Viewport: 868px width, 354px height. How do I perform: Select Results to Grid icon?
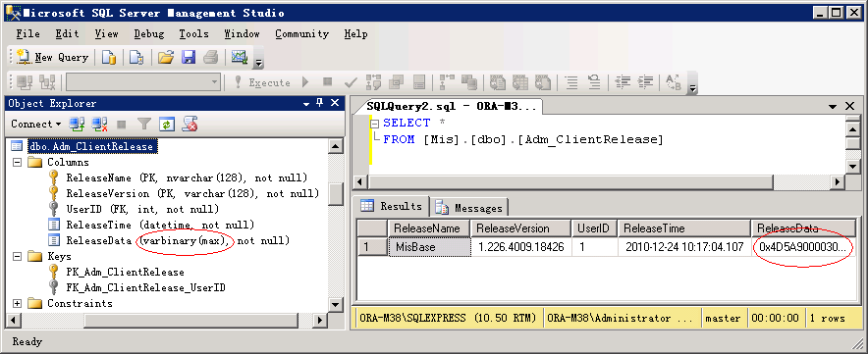coord(520,82)
